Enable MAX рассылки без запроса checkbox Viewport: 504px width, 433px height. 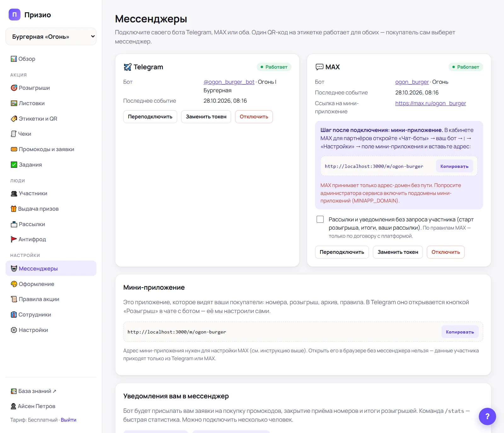tap(320, 219)
